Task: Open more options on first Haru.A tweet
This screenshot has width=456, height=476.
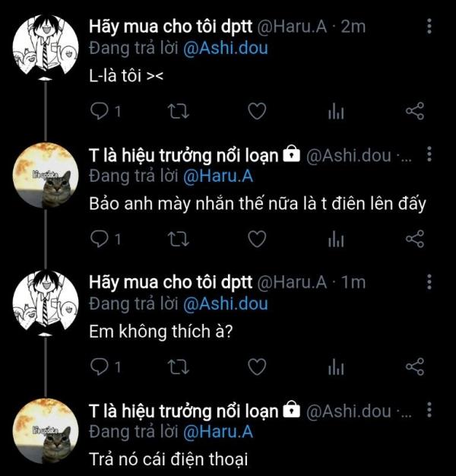Action: coord(429,26)
